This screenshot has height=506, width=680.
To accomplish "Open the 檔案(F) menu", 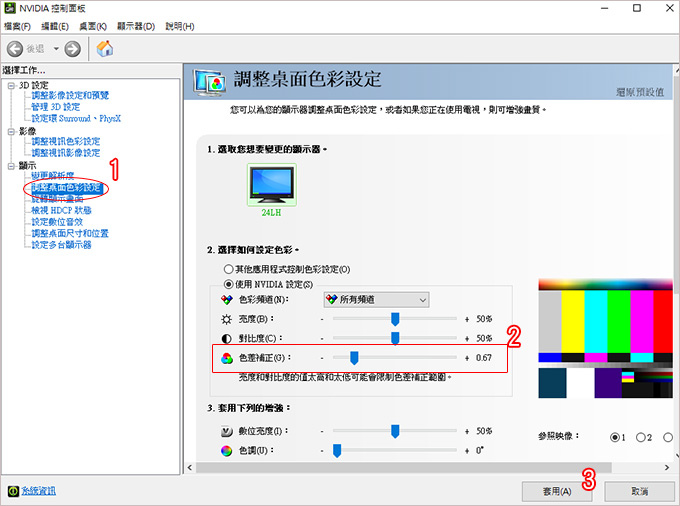I will (17, 26).
